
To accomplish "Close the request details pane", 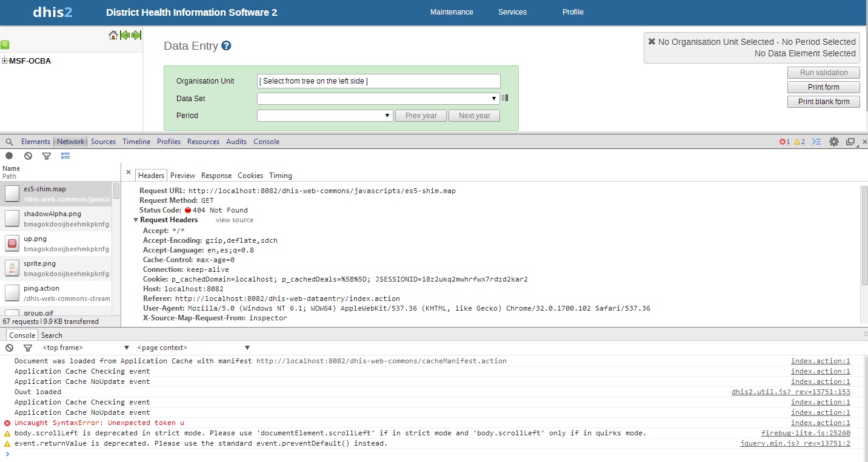I will click(129, 173).
